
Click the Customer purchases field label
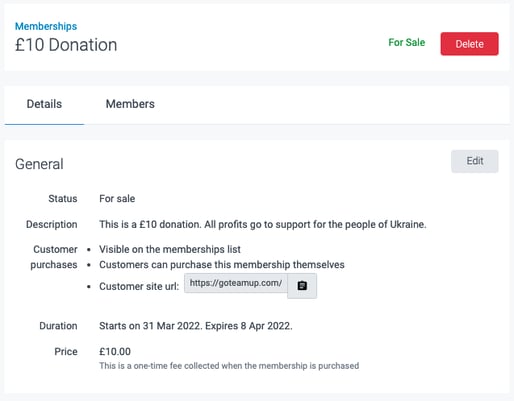point(54,257)
